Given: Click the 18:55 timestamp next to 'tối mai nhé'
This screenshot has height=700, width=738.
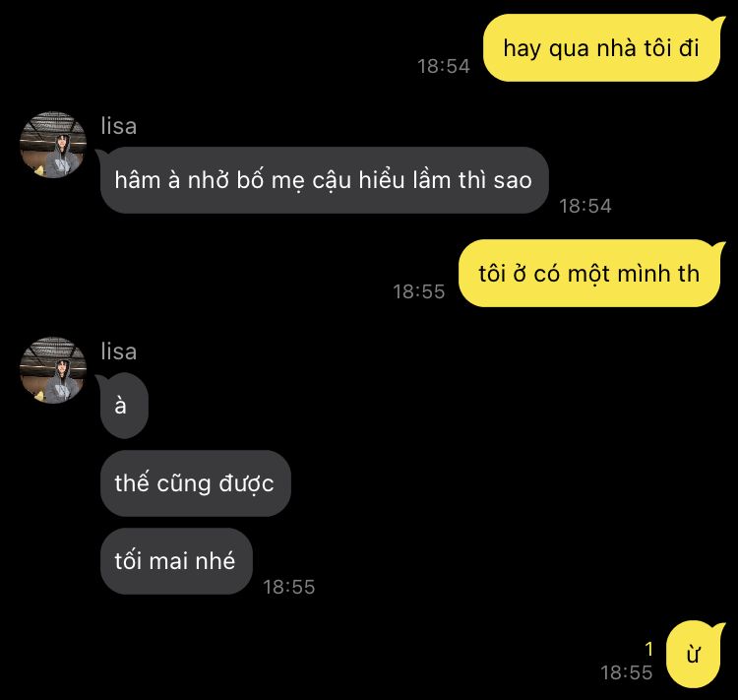Looking at the screenshot, I should click(288, 587).
